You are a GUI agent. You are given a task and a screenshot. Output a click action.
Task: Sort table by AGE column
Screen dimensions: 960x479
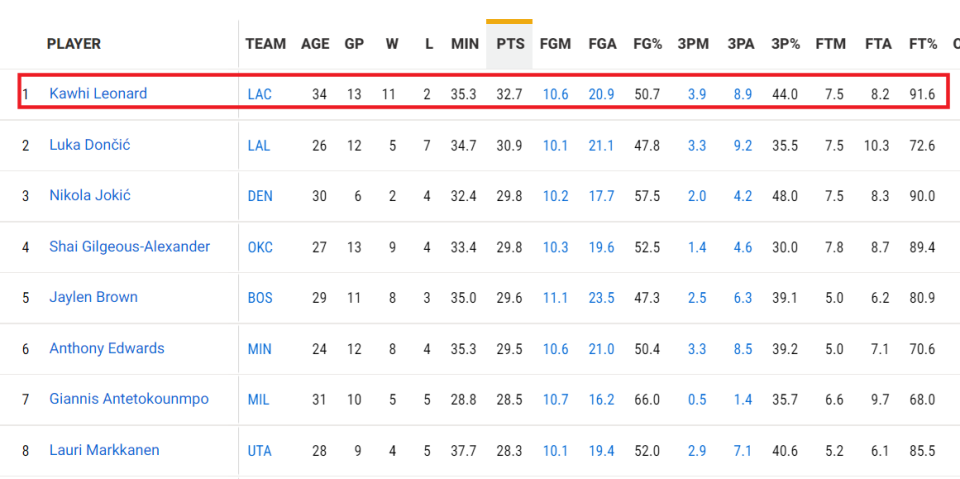315,44
